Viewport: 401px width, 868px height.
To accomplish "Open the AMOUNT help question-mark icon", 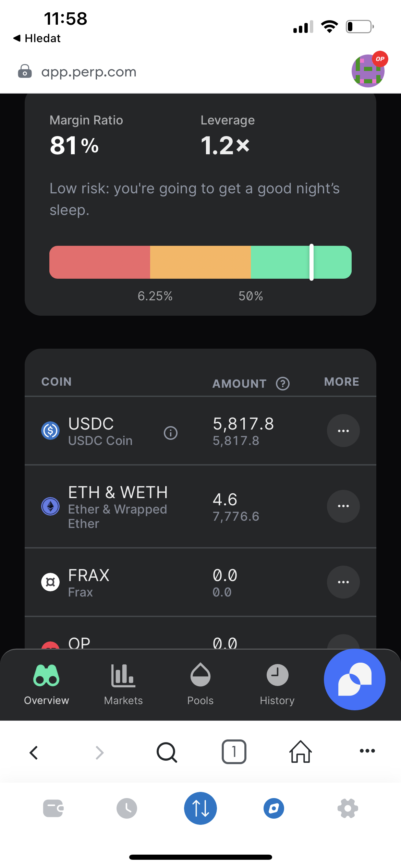I will coord(283,384).
